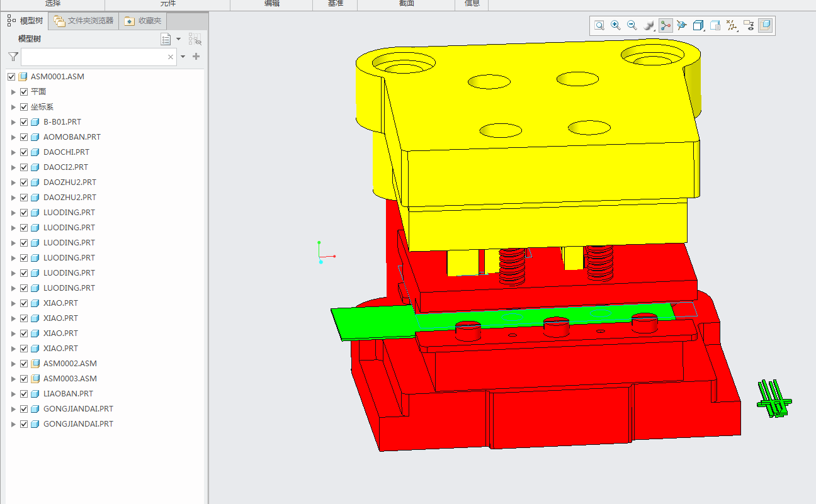Select AOMOBAN.PRT text in the tree
This screenshot has width=816, height=504.
(x=72, y=137)
